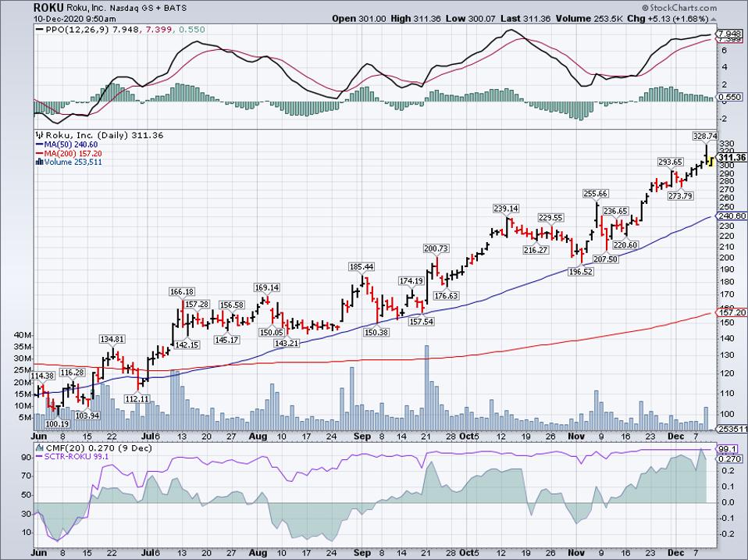The width and height of the screenshot is (748, 560).
Task: Click the 40M volume axis label
Action: tap(22, 335)
